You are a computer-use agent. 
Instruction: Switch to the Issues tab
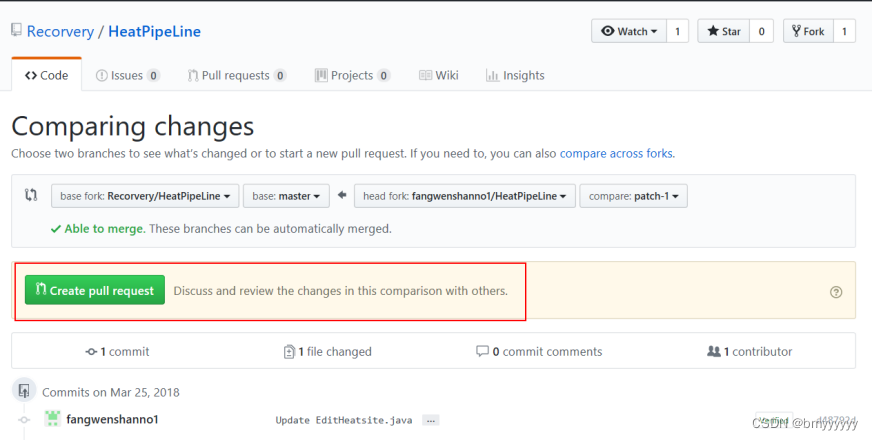128,75
